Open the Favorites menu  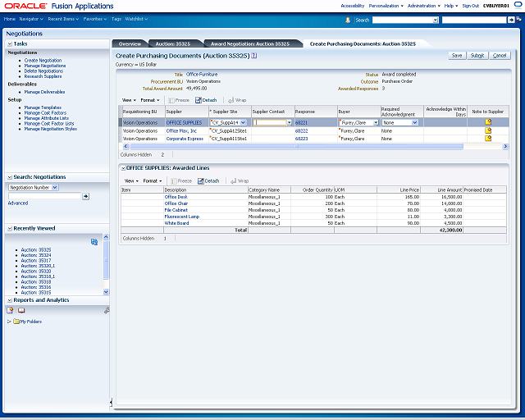pos(95,19)
